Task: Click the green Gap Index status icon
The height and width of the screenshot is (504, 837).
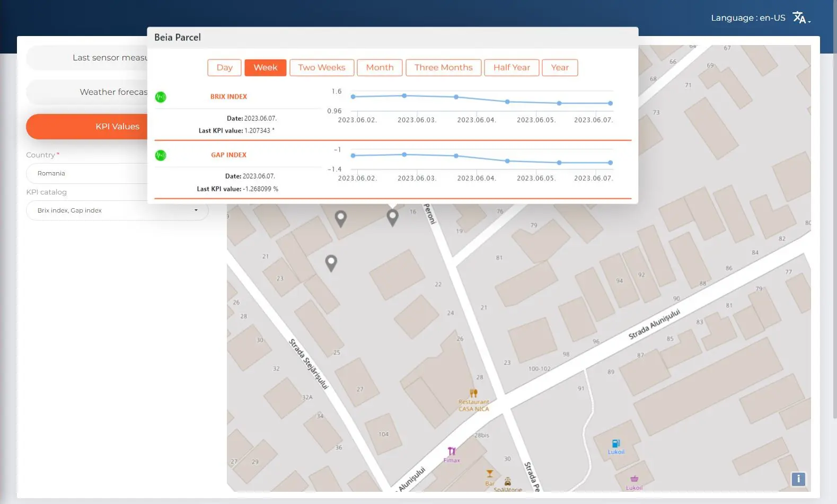Action: pyautogui.click(x=161, y=155)
